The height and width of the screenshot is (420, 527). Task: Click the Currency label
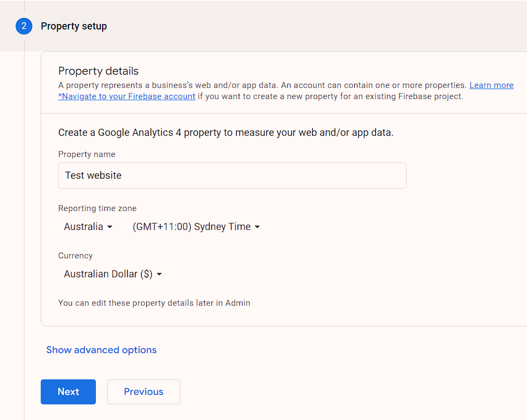tap(75, 256)
